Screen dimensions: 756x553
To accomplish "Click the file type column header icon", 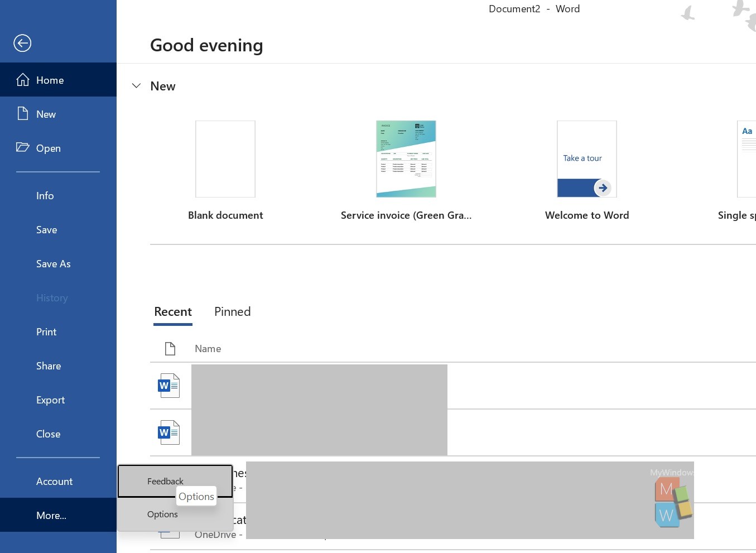I will click(170, 348).
